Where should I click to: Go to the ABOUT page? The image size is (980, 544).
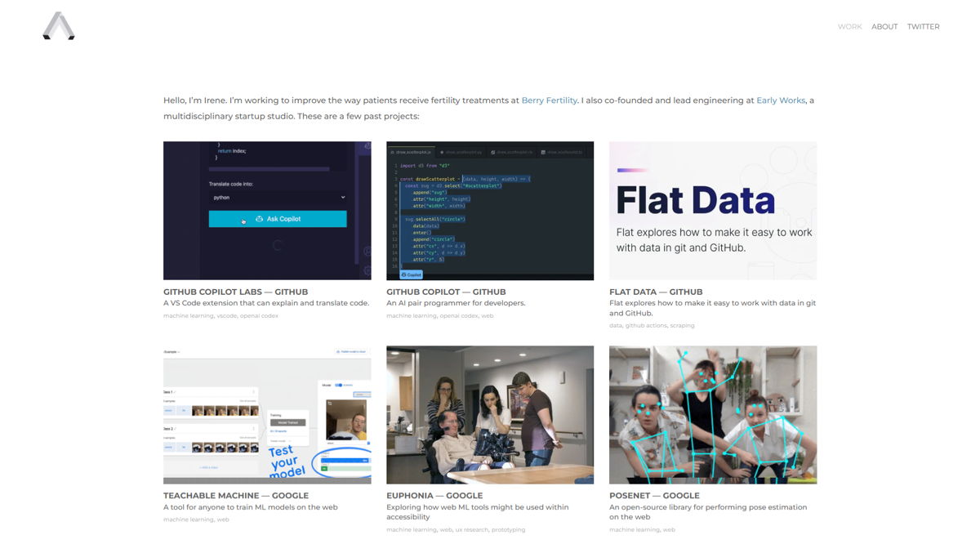pyautogui.click(x=884, y=27)
